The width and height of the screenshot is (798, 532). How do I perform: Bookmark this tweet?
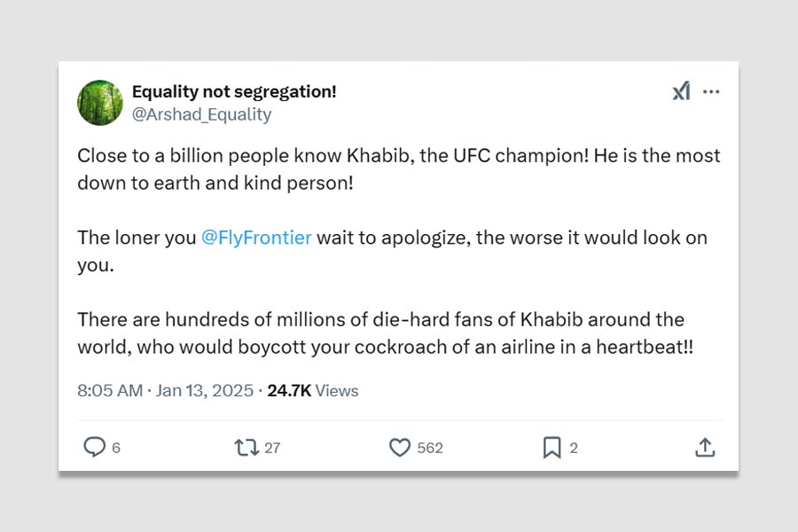[x=552, y=448]
